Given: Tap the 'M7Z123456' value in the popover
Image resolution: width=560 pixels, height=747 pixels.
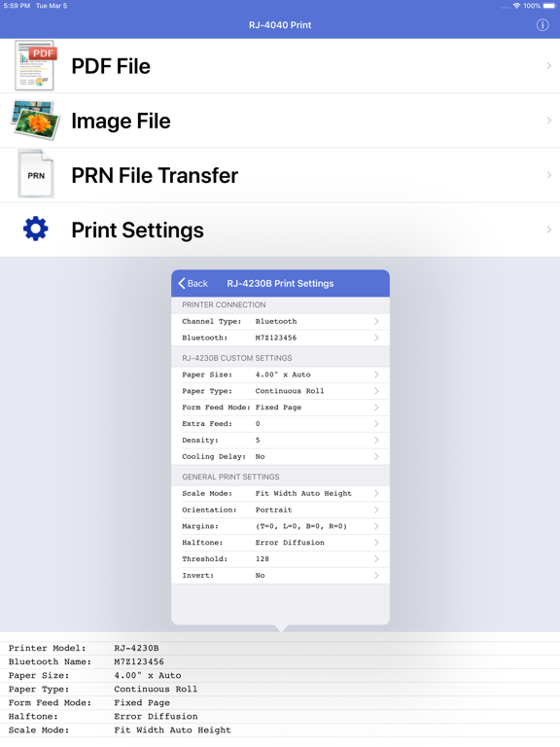Looking at the screenshot, I should tap(276, 338).
